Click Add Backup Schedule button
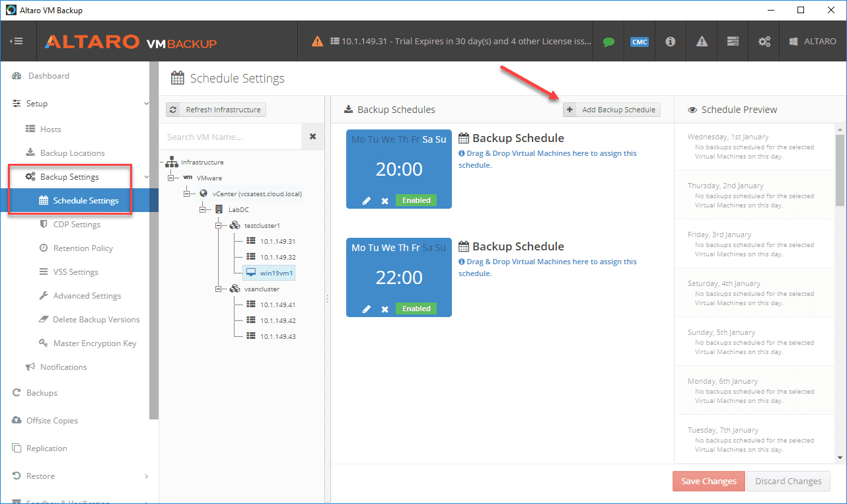847x504 pixels. (611, 110)
